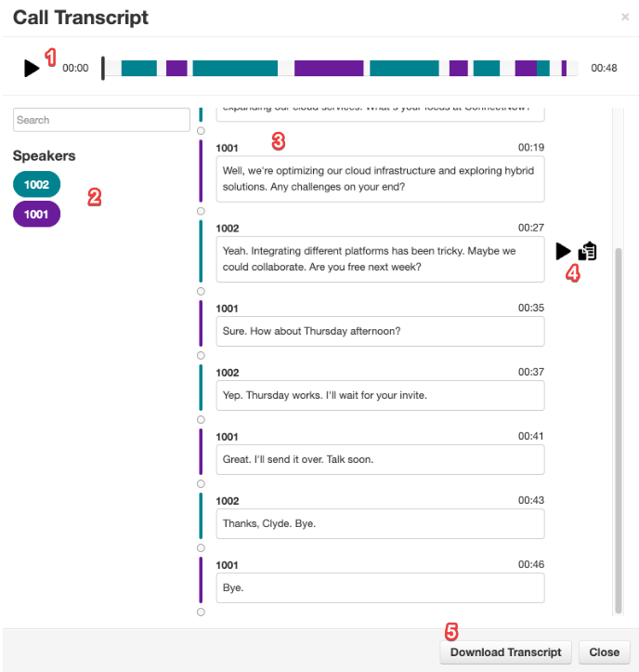Toggle speaker 1001 filter

pos(36,214)
